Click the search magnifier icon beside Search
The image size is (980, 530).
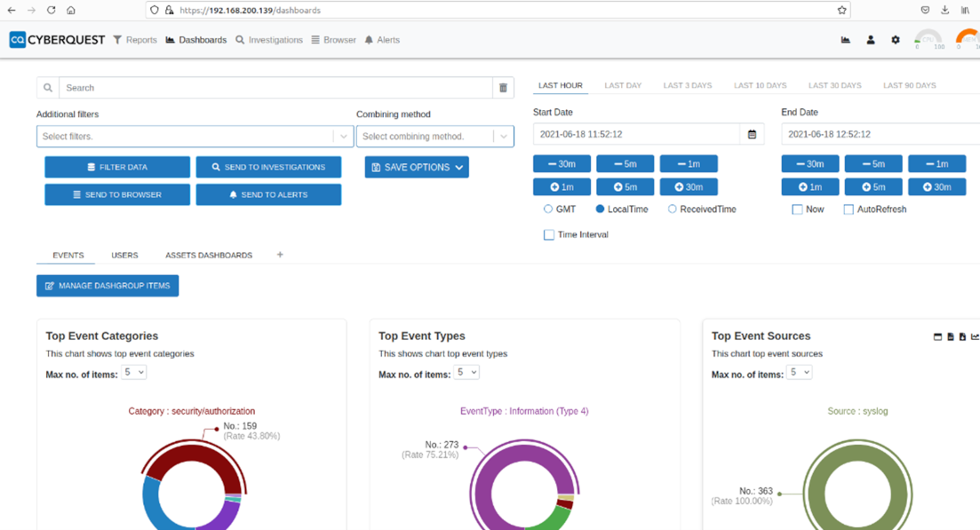pyautogui.click(x=48, y=88)
